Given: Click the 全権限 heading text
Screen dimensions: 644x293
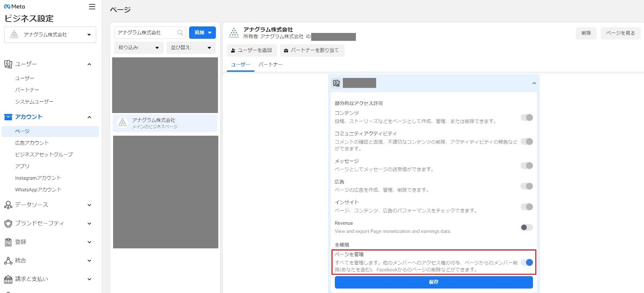Looking at the screenshot, I should [342, 245].
